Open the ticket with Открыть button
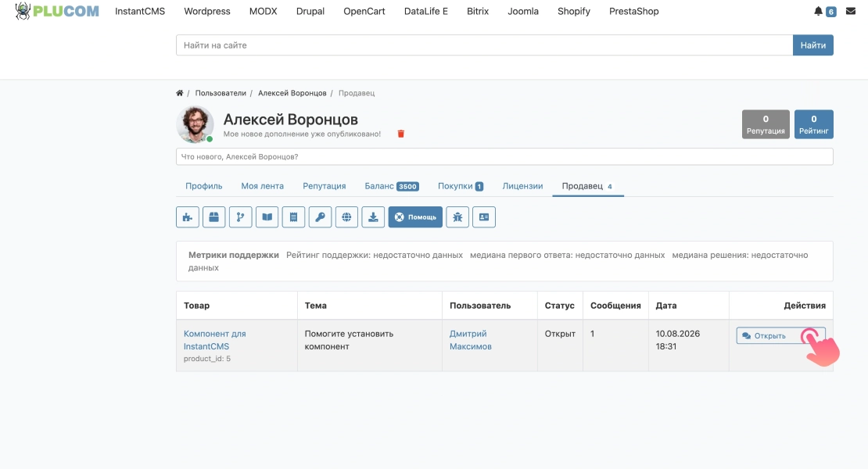The height and width of the screenshot is (469, 868). pyautogui.click(x=780, y=335)
